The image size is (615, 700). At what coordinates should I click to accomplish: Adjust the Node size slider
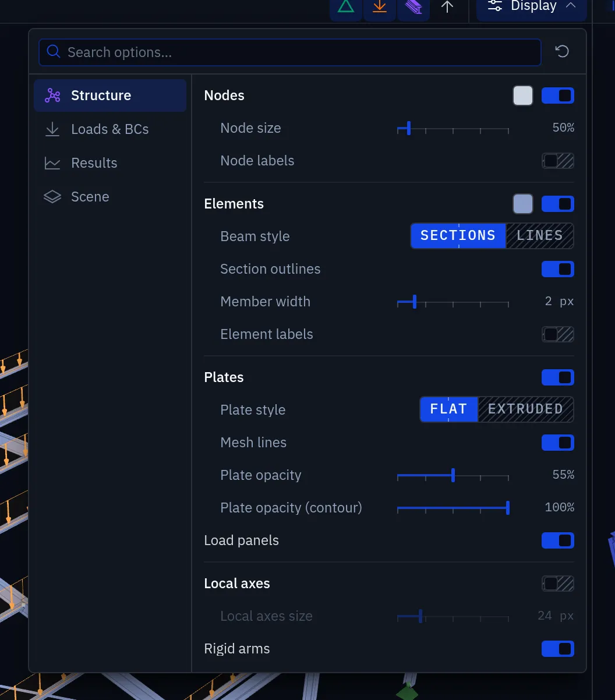453,128
